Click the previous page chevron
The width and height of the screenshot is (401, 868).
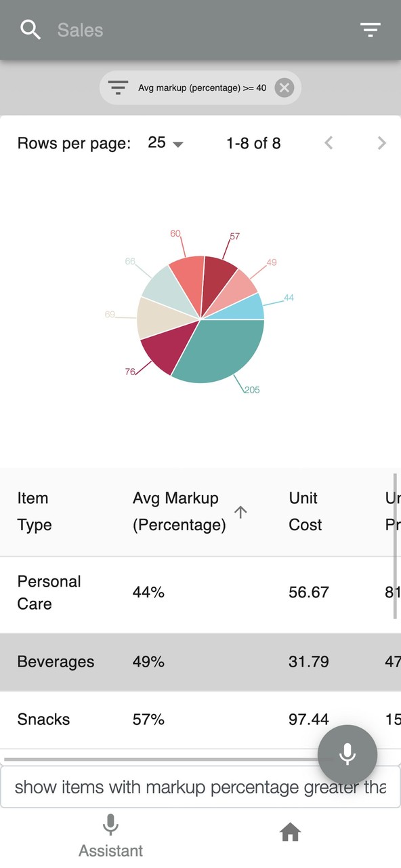tap(329, 143)
